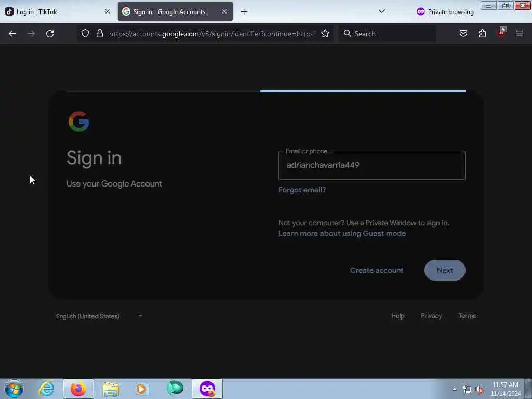The image size is (532, 399).
Task: Expand the list all tabs chevron
Action: click(382, 11)
